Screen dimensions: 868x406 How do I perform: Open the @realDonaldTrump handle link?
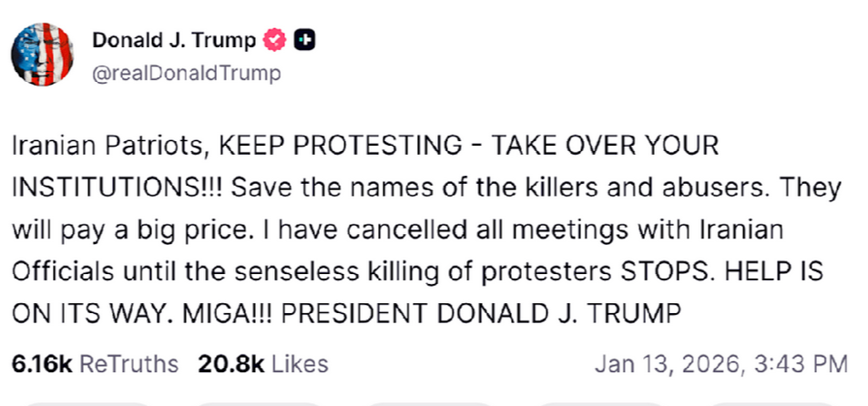click(x=185, y=73)
